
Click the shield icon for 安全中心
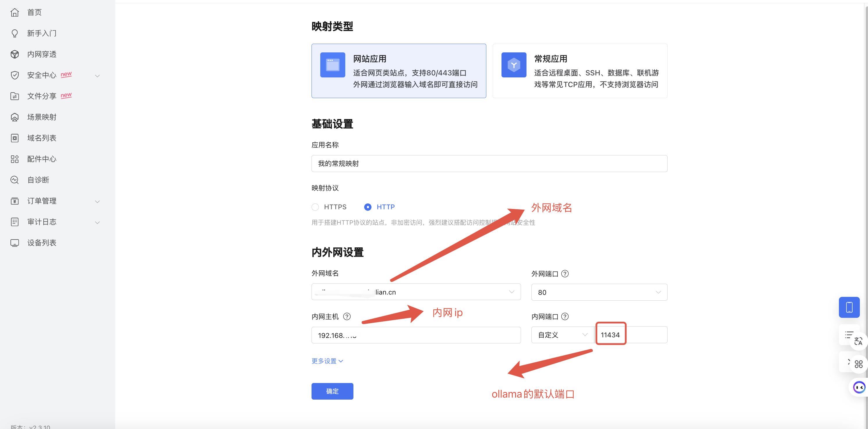coord(15,75)
